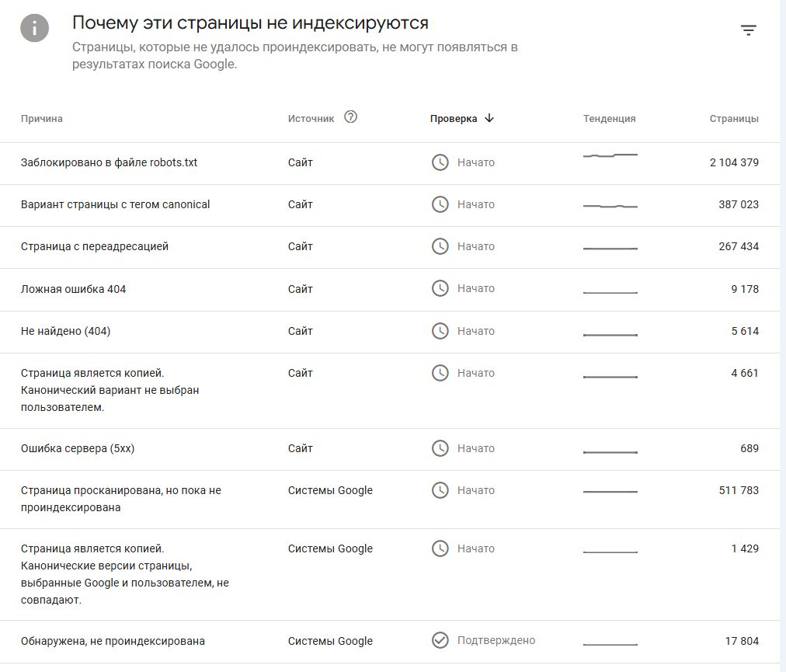
Task: Click the page count 689
Action: point(749,448)
